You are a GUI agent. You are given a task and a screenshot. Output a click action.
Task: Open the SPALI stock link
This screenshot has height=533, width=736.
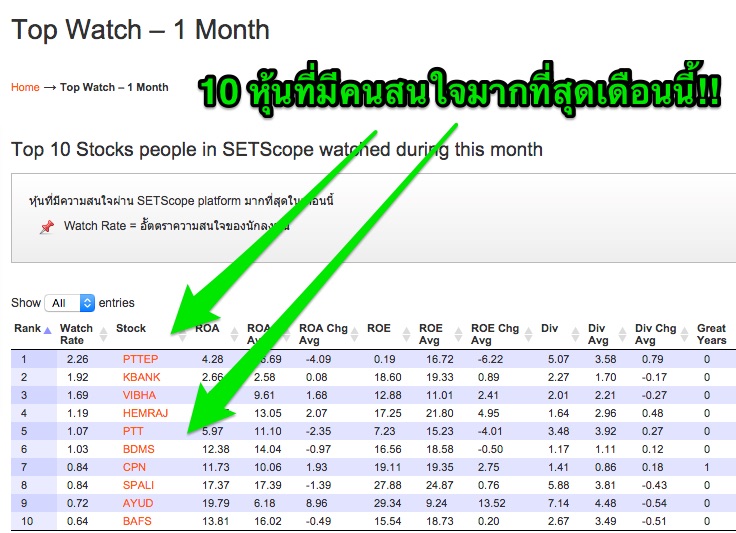138,485
